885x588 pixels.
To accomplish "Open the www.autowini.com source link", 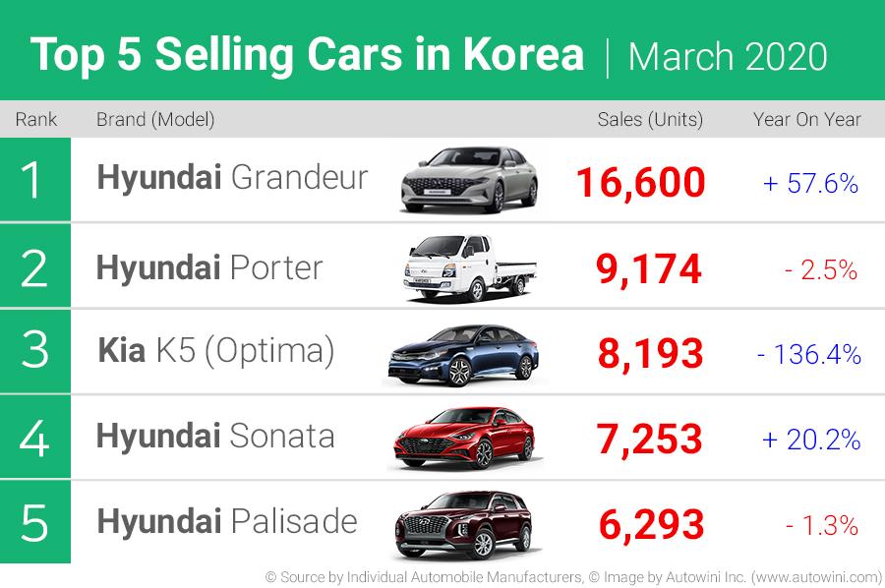I will coord(816,577).
